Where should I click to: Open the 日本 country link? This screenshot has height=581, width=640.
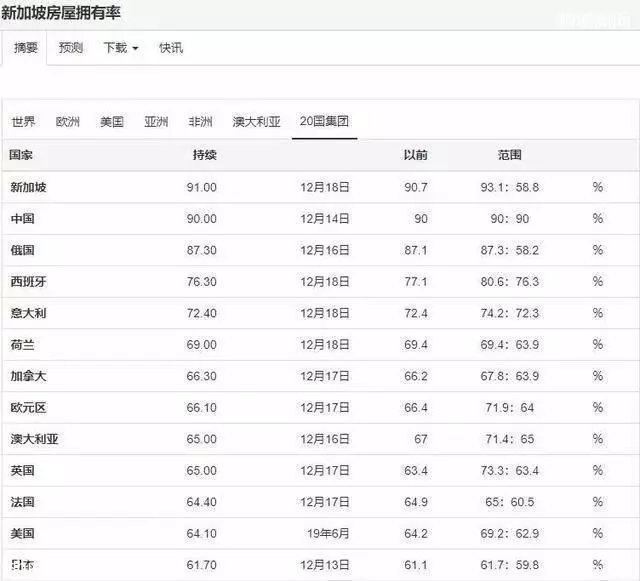click(x=22, y=565)
